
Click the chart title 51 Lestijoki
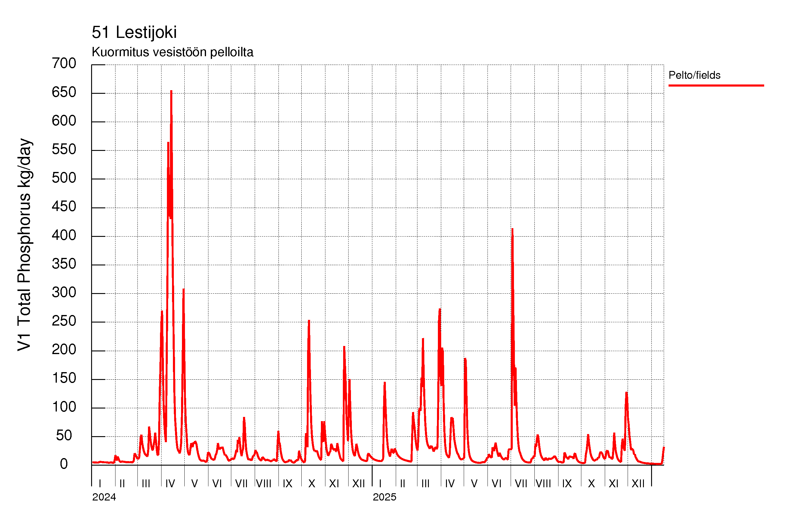pos(134,32)
